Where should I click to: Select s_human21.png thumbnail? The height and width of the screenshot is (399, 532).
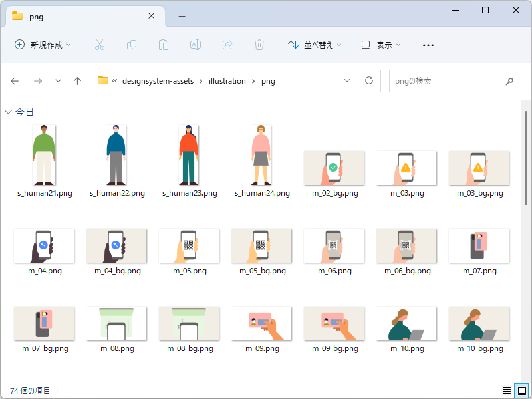tap(44, 155)
